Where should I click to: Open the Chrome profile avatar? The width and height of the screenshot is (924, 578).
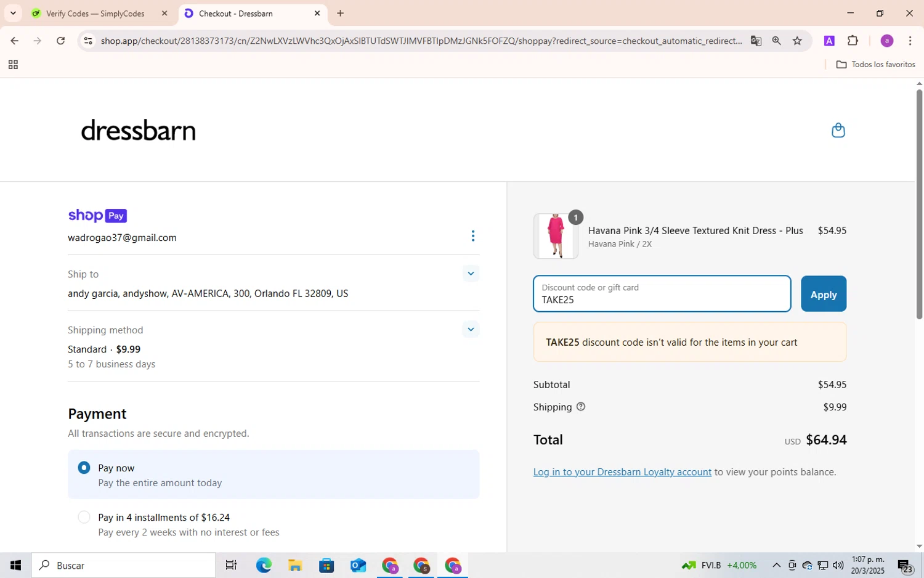[x=887, y=41]
